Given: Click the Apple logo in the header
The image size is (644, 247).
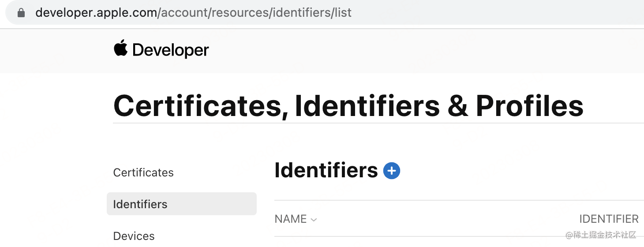Looking at the screenshot, I should 121,48.
